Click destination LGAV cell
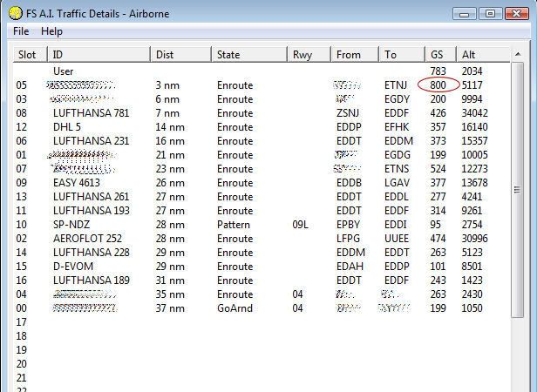 397,182
